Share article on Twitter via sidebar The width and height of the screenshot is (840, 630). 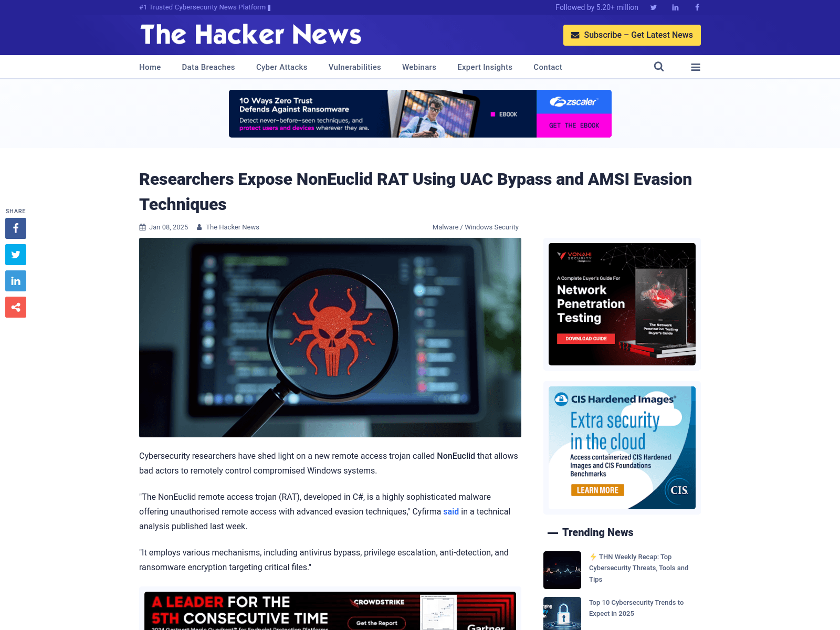tap(16, 255)
